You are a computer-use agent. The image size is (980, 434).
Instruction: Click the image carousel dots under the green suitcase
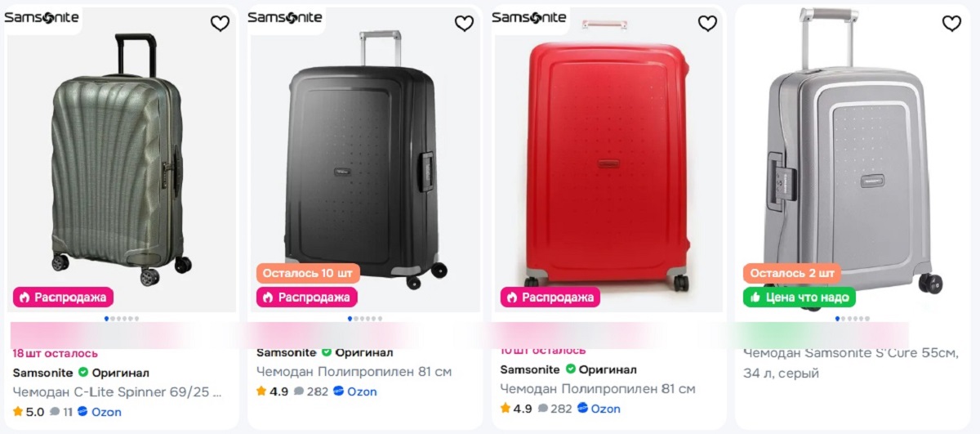pos(122,319)
